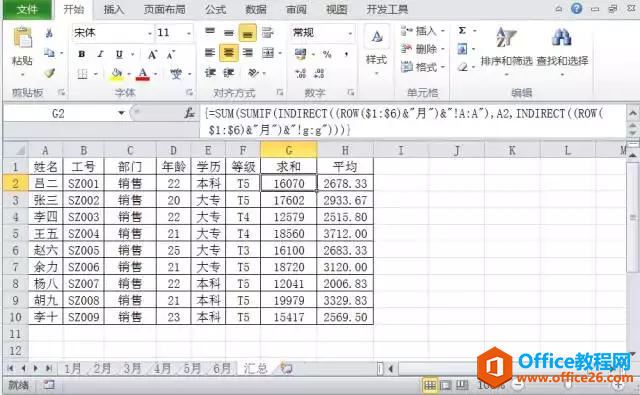
Task: Click the AutoSum sigma icon
Action: [462, 31]
